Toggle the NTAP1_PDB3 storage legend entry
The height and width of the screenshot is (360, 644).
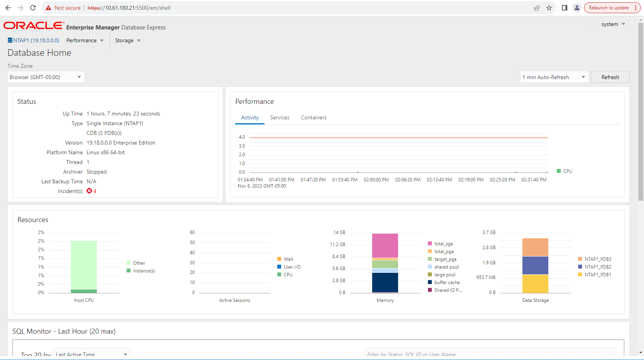[594, 259]
